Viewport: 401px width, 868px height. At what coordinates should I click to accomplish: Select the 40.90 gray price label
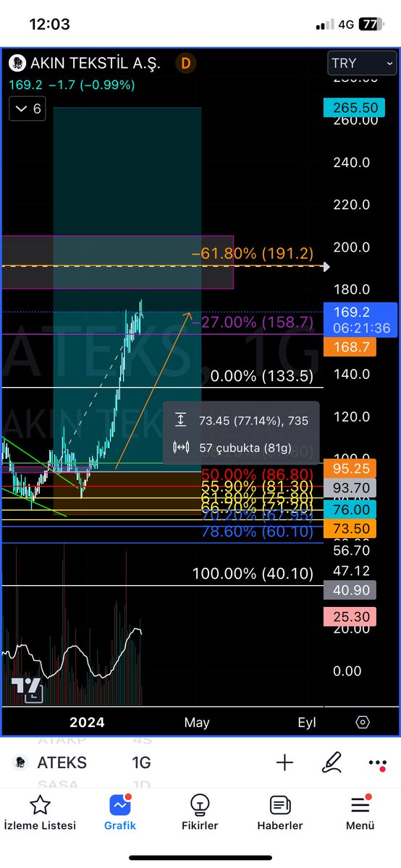point(350,590)
